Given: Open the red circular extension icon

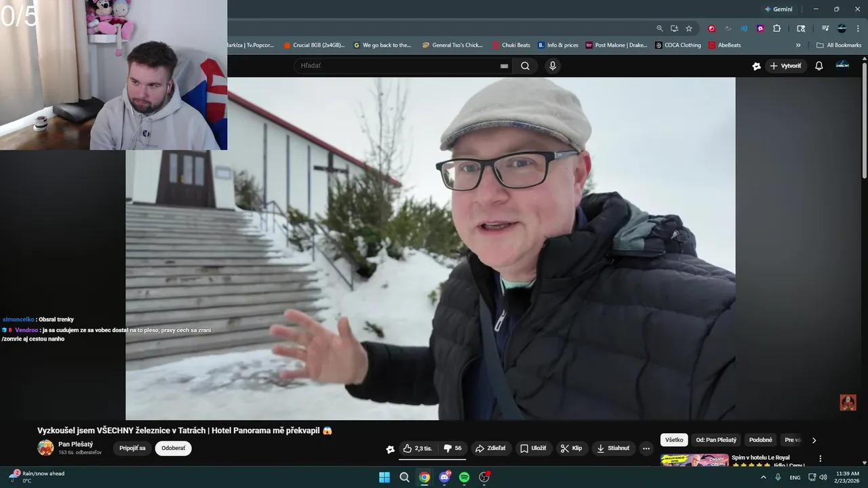Looking at the screenshot, I should (x=711, y=28).
